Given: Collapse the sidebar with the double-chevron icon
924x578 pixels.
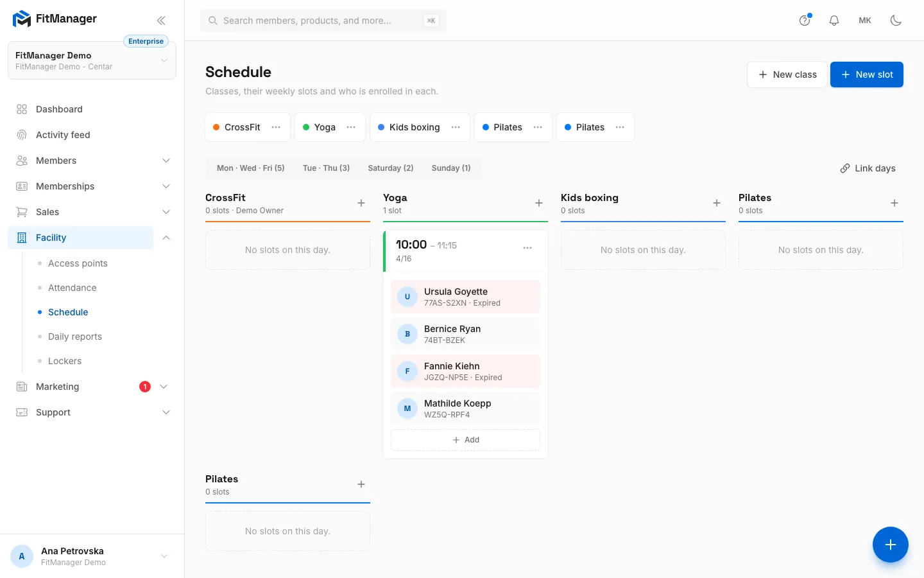Looking at the screenshot, I should point(161,21).
